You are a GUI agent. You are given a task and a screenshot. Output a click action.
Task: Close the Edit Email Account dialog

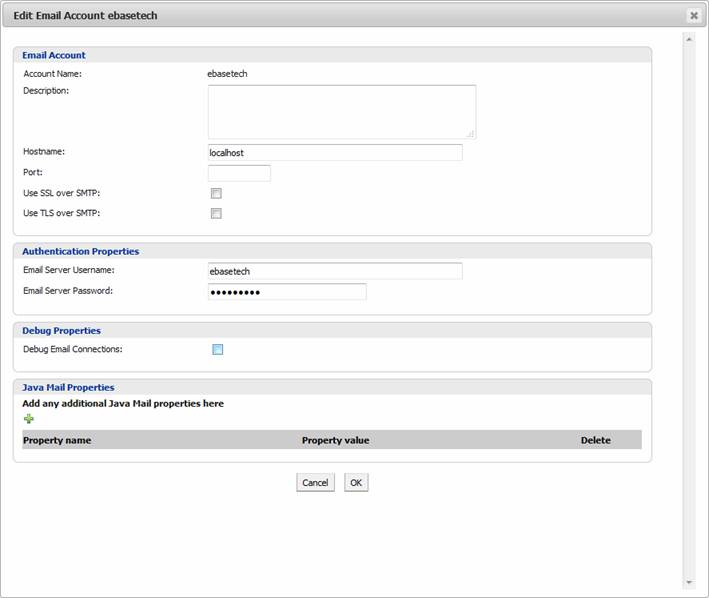click(693, 16)
